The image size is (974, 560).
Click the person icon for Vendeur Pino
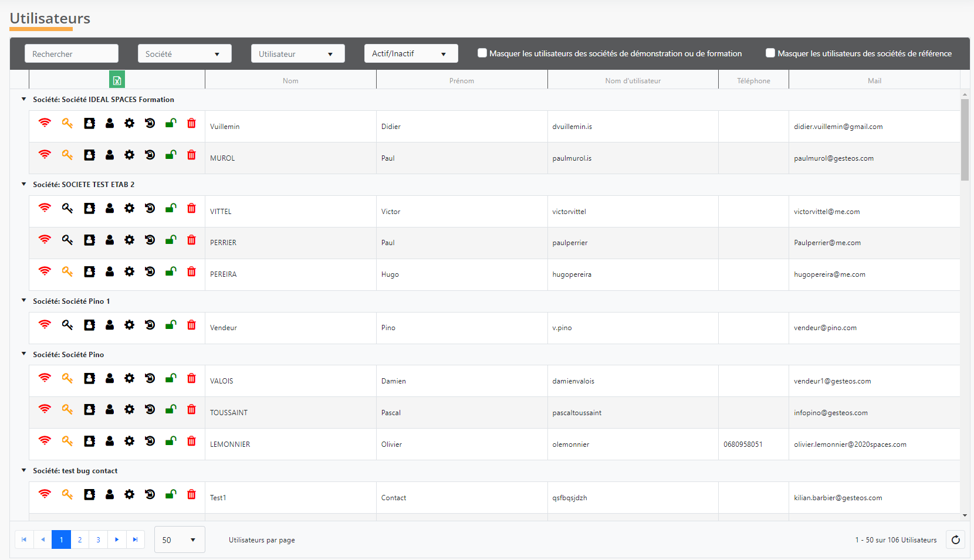pyautogui.click(x=110, y=325)
